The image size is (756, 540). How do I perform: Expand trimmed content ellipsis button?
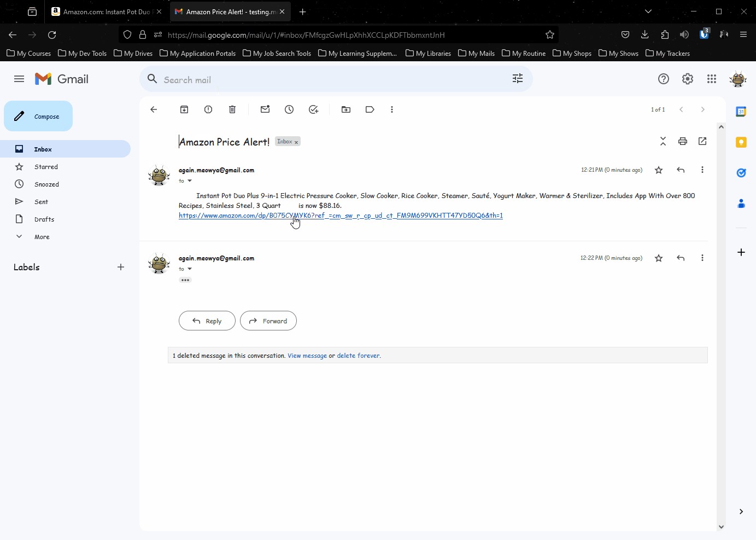click(185, 280)
